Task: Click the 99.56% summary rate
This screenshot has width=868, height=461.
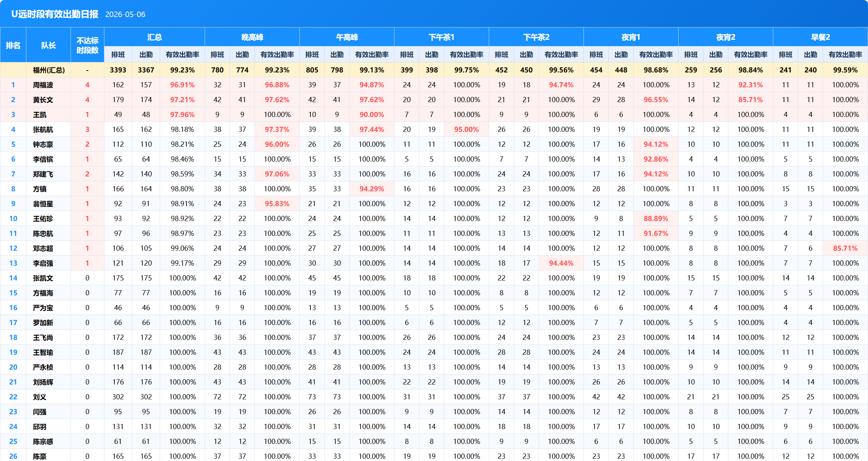Action: tap(561, 70)
